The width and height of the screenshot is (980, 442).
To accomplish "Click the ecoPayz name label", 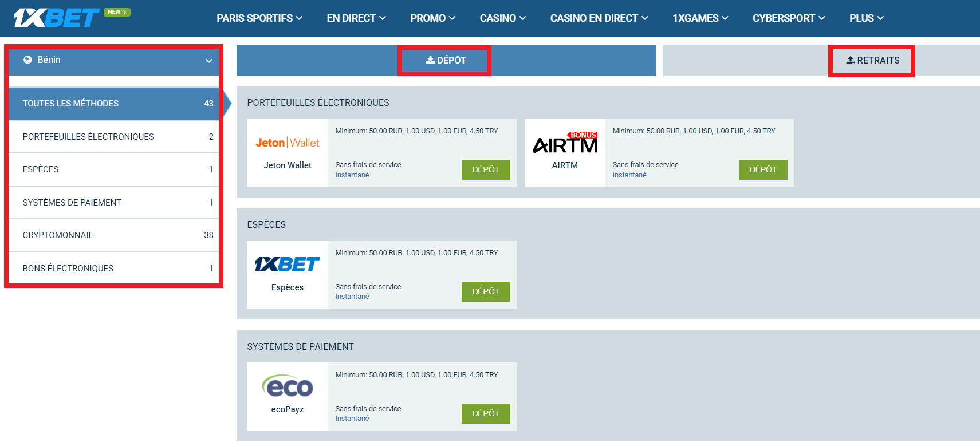I will (x=288, y=409).
